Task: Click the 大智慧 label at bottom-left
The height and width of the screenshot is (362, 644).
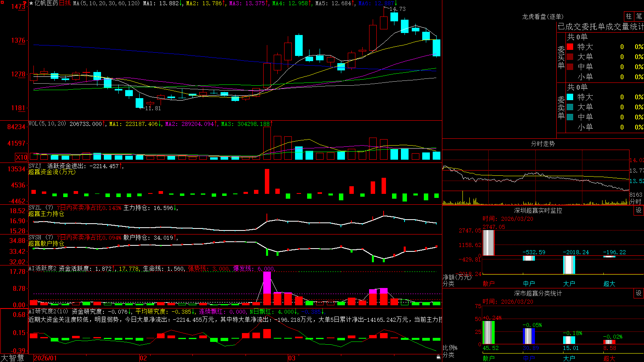Action: pos(12,358)
